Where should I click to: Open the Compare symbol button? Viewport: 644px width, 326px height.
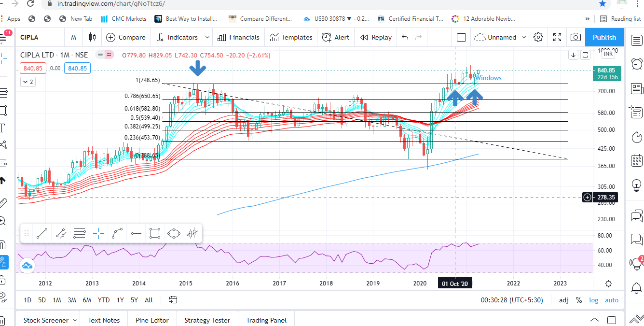tap(126, 37)
